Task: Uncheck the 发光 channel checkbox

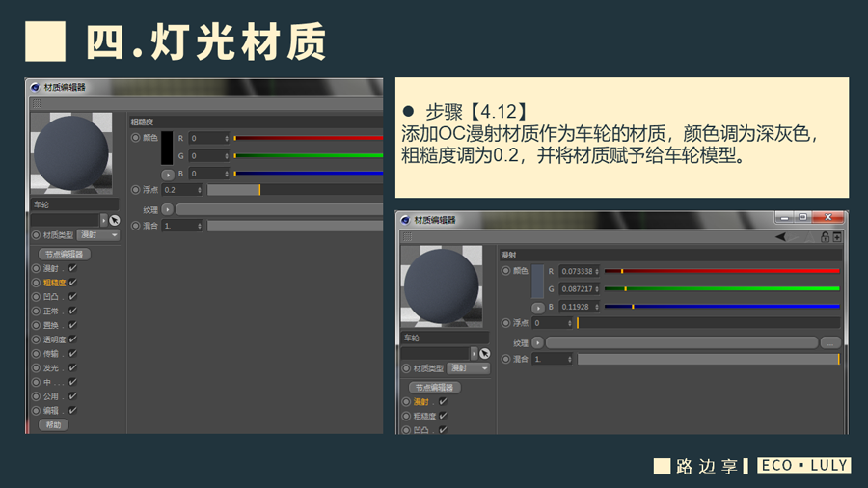Action: click(72, 367)
